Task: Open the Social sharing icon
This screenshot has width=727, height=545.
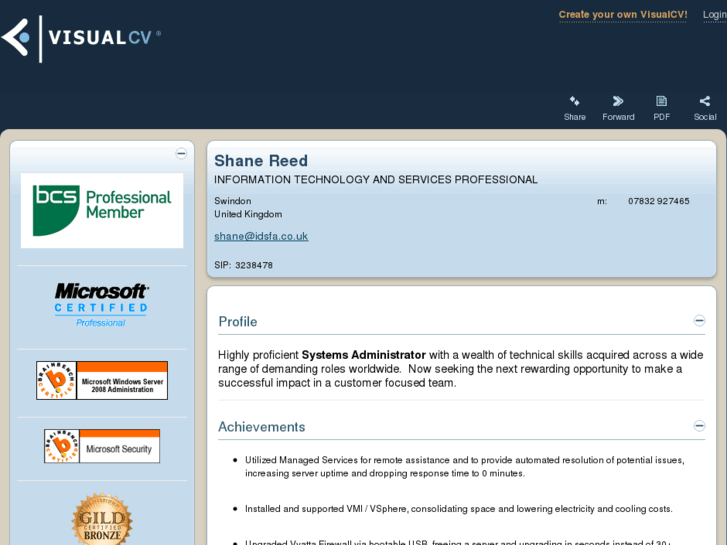Action: pos(704,102)
